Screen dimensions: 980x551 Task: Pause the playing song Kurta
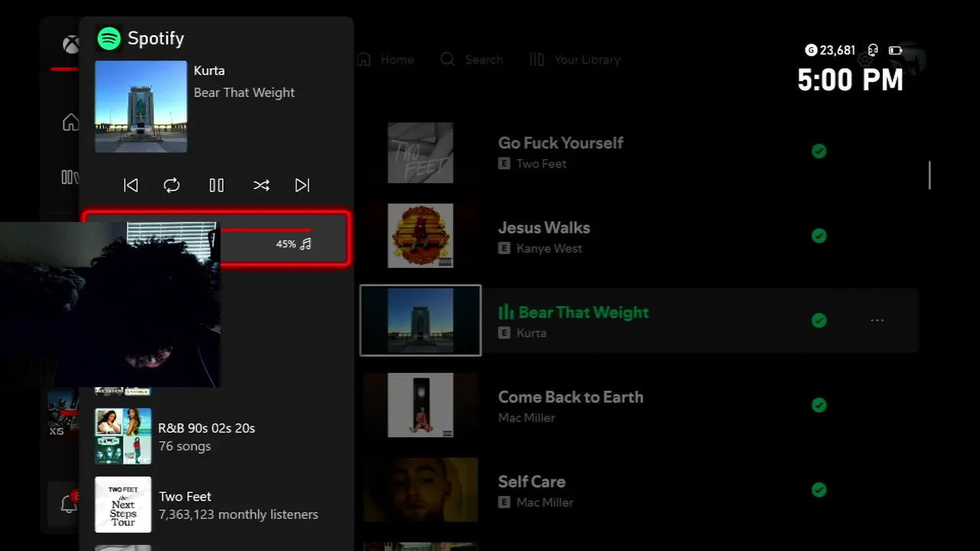coord(217,185)
